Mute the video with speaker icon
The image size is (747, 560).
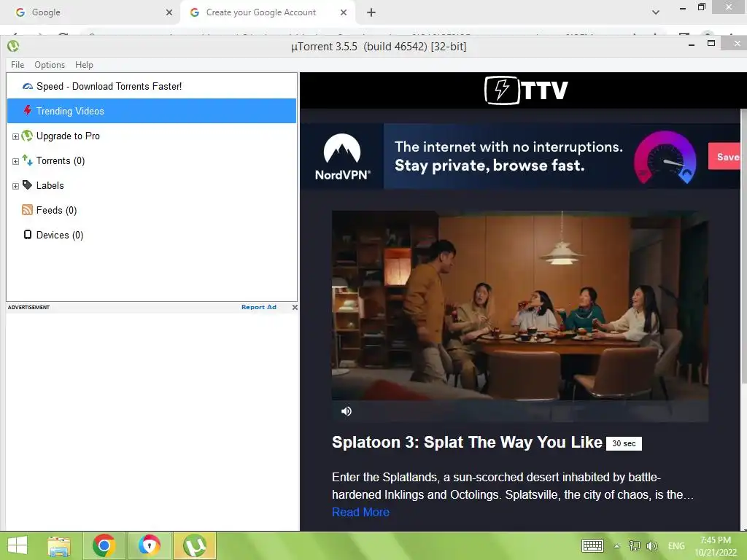[347, 411]
